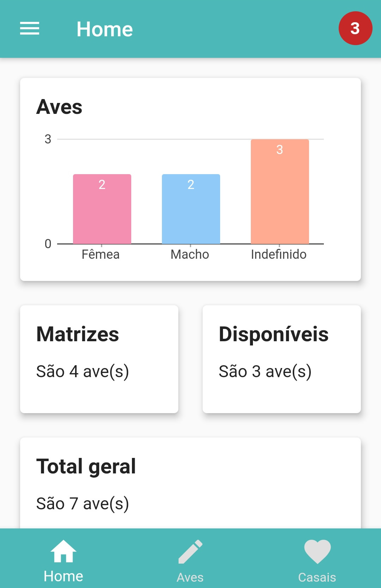The width and height of the screenshot is (381, 588).
Task: Click the blue Macho bar
Action: click(x=191, y=209)
